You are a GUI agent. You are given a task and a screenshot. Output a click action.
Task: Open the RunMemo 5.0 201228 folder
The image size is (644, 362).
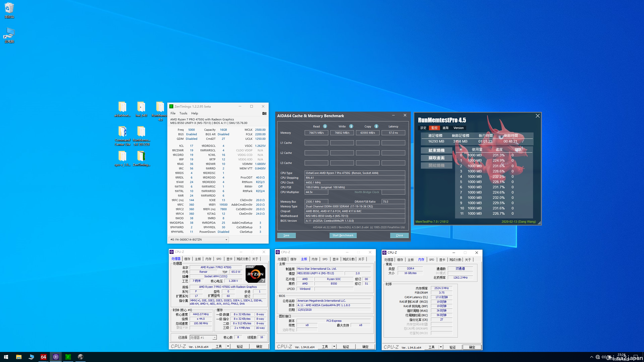[141, 136]
